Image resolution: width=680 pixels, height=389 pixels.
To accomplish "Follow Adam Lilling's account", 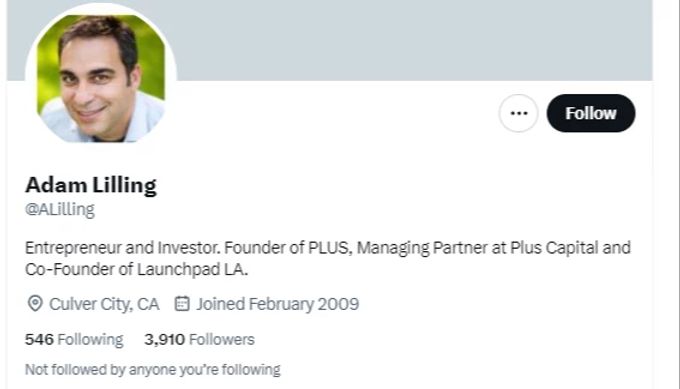I will click(591, 113).
